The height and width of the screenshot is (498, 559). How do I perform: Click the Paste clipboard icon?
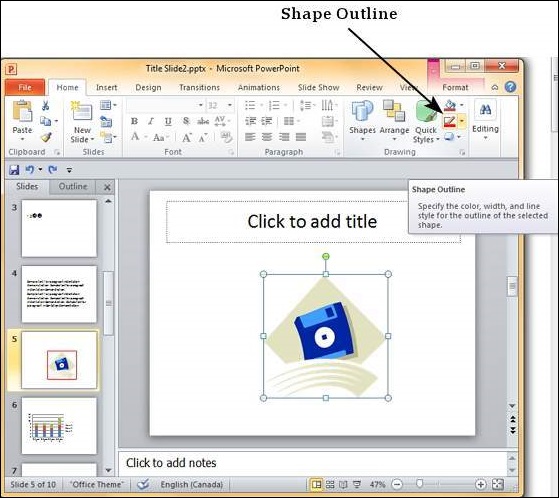(22, 111)
